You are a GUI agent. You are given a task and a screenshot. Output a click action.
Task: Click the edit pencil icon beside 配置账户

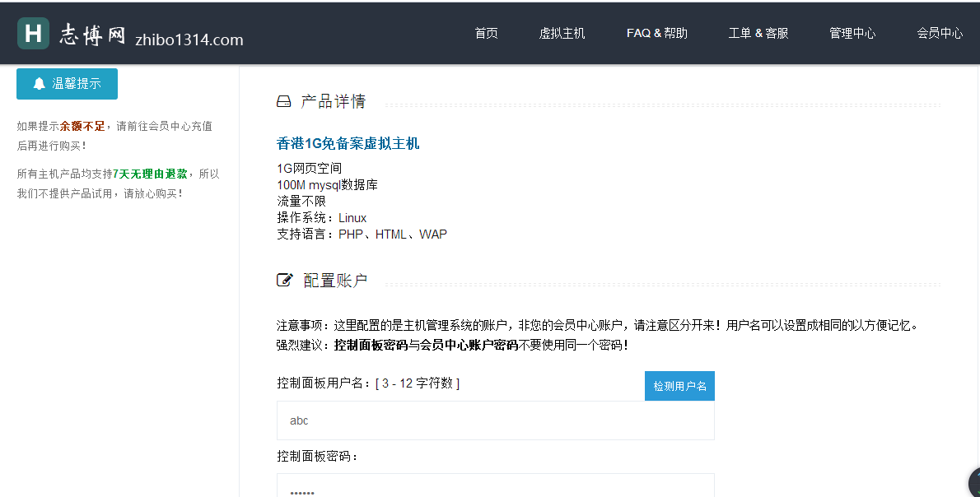pos(285,281)
